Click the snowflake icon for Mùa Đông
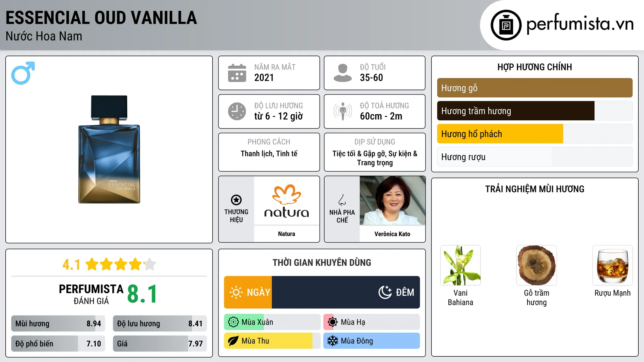The width and height of the screenshot is (644, 362). point(333,341)
